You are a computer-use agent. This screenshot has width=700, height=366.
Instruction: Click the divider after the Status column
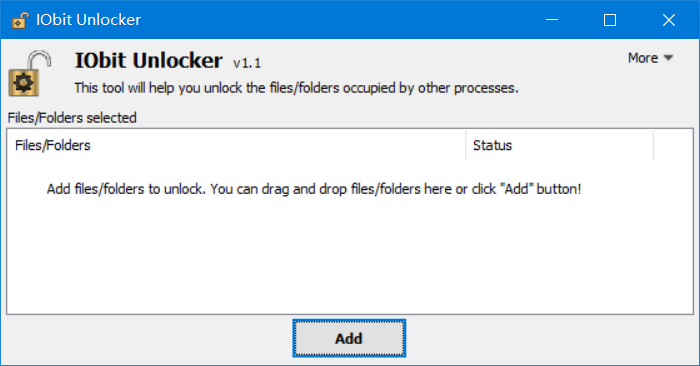[x=654, y=145]
